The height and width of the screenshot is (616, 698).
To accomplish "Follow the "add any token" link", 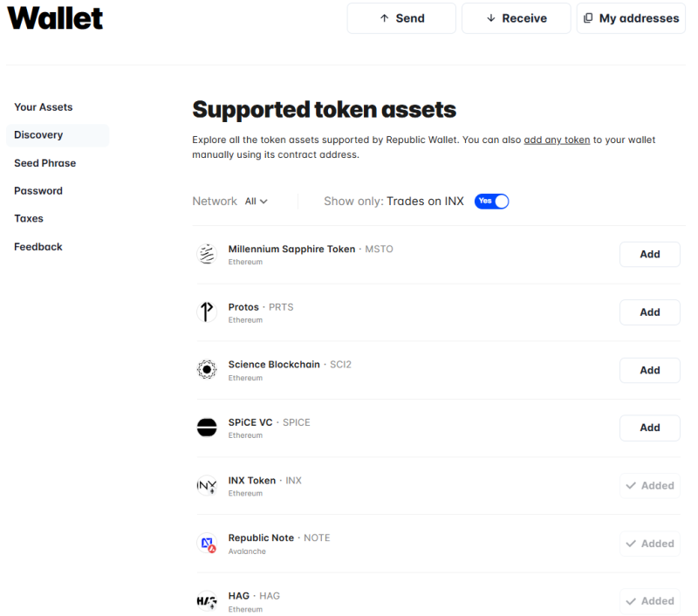I will (x=557, y=140).
